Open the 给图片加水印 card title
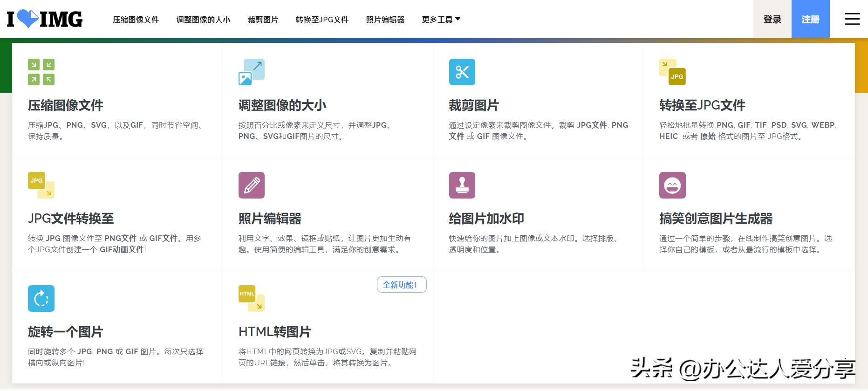 click(486, 219)
